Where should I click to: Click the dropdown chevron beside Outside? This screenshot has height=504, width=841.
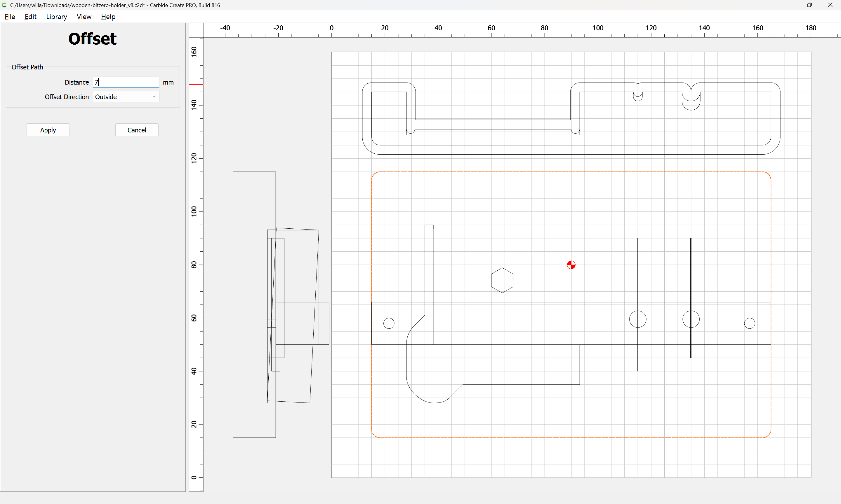click(x=154, y=97)
